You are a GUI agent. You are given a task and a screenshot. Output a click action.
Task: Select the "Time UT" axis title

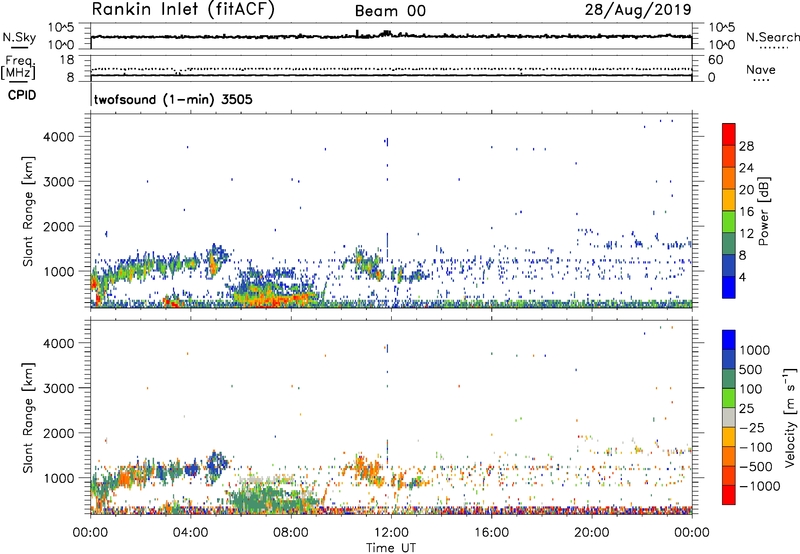pos(391,548)
